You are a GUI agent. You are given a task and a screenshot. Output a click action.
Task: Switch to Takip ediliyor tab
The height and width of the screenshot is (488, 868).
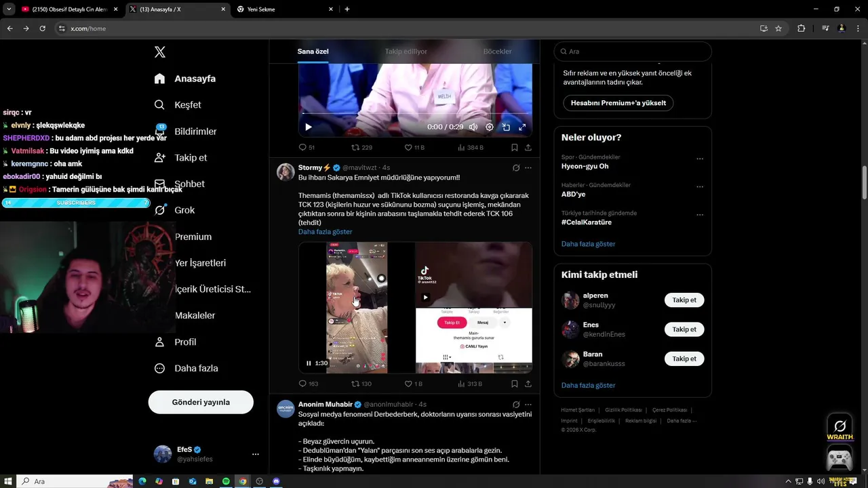[x=406, y=52]
